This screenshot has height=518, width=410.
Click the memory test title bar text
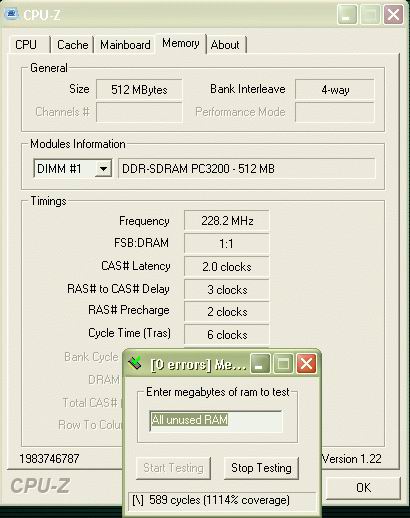198,365
